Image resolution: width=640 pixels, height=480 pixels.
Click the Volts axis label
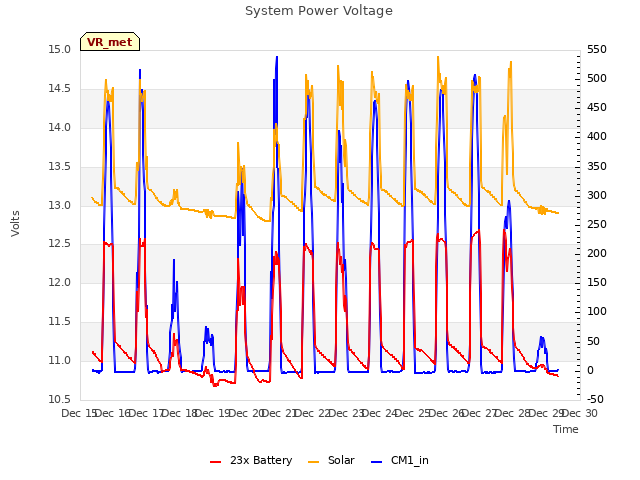(16, 223)
